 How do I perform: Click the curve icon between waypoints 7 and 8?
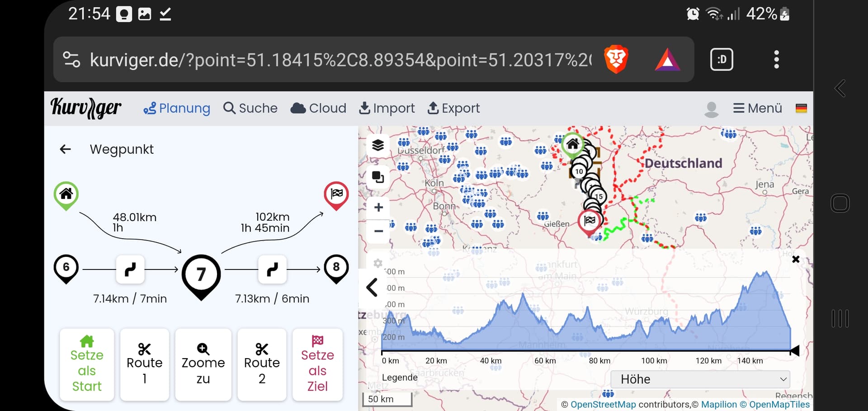click(272, 269)
